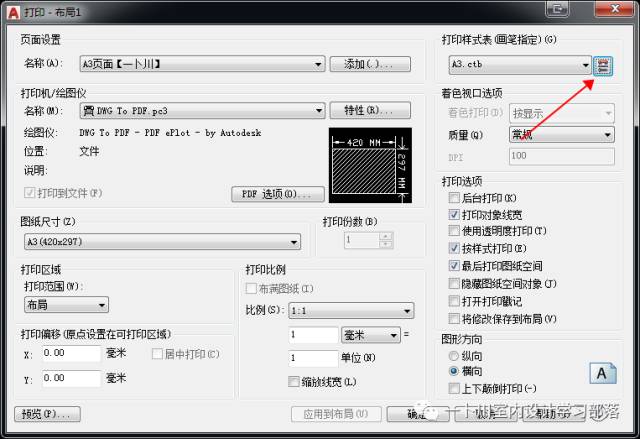Open PDF 选项 button

coord(278,194)
